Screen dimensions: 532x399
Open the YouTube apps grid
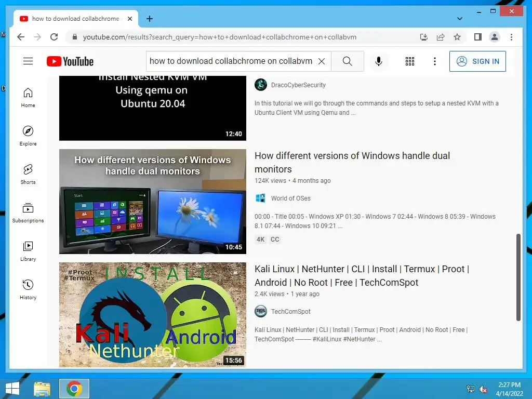pos(410,61)
